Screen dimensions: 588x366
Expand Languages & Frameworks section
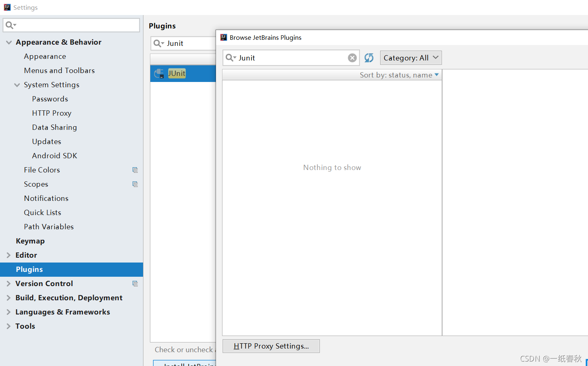coord(9,312)
